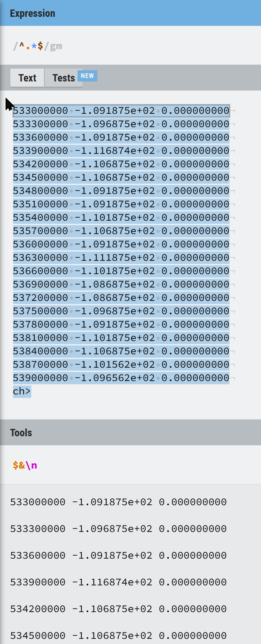Click the 533000000 line in Tools output

pyautogui.click(x=118, y=502)
